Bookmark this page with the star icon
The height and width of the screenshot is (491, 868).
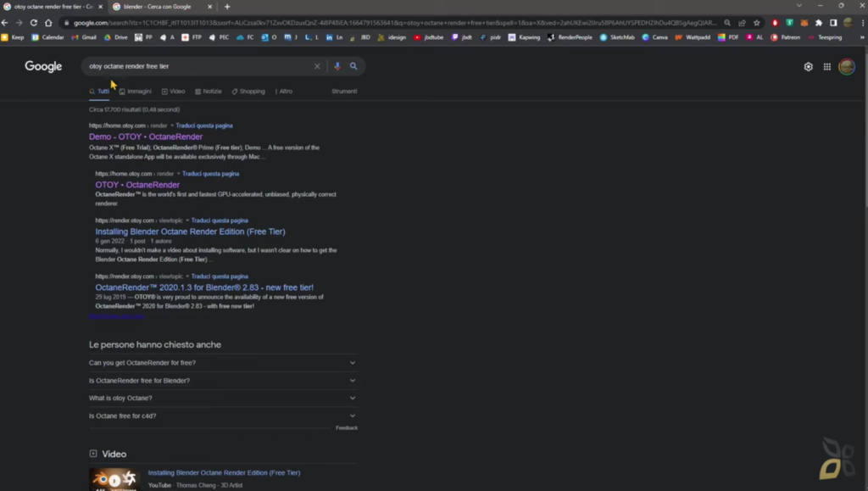pyautogui.click(x=757, y=23)
